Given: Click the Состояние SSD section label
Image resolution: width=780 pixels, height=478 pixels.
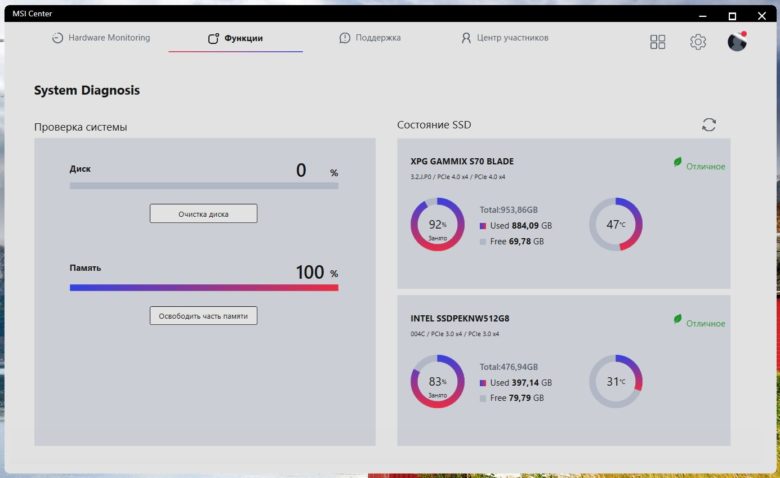Looking at the screenshot, I should click(x=434, y=125).
